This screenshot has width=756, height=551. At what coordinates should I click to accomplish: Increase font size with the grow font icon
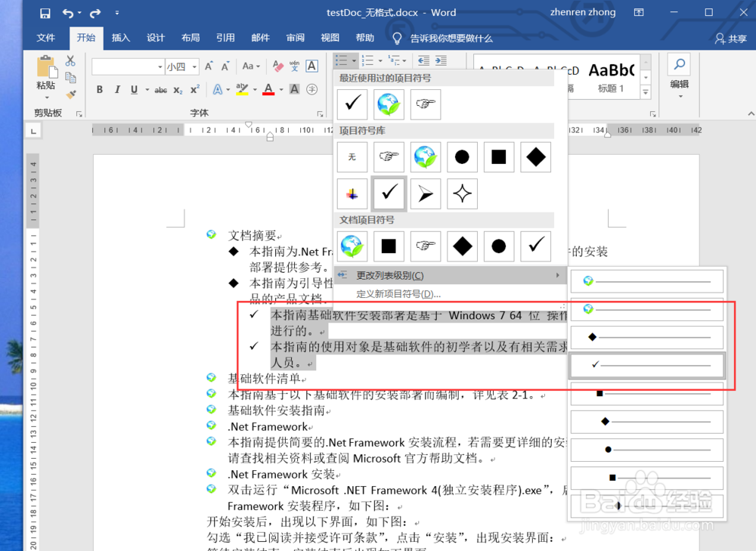[x=209, y=67]
